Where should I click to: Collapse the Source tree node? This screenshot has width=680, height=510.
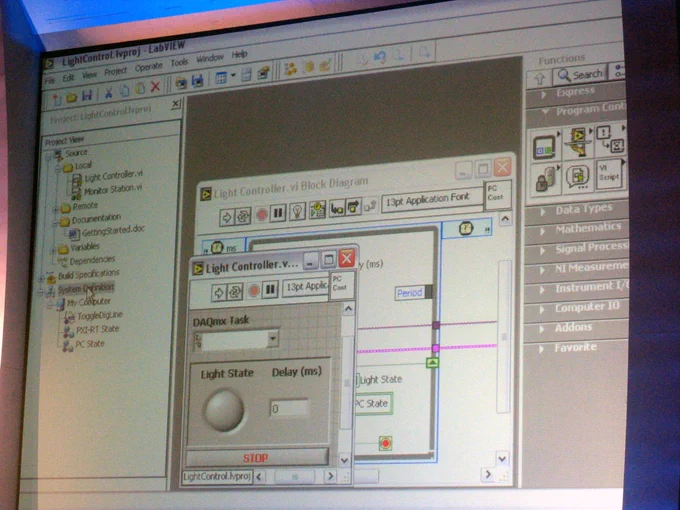tap(48, 156)
